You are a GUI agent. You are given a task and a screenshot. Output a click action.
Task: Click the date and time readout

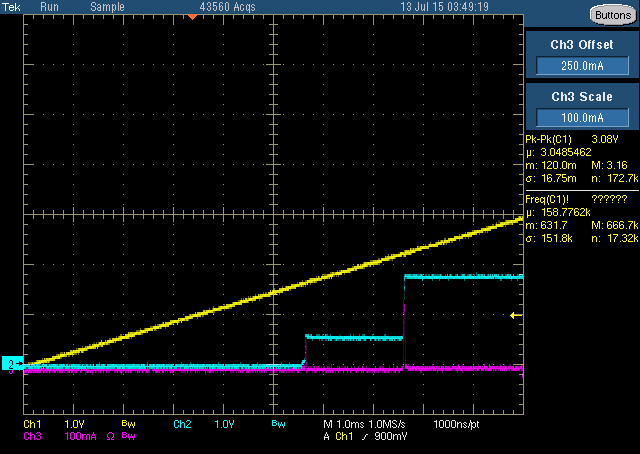point(444,7)
